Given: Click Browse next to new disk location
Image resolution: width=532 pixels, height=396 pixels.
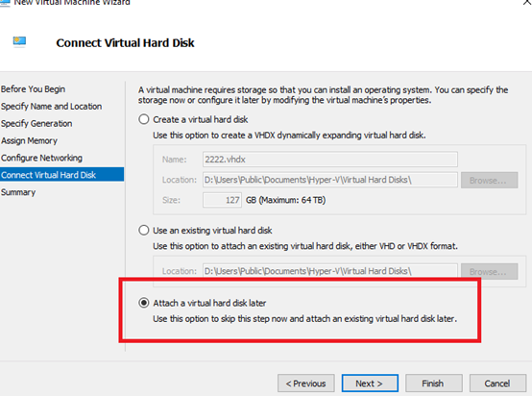Looking at the screenshot, I should [489, 180].
